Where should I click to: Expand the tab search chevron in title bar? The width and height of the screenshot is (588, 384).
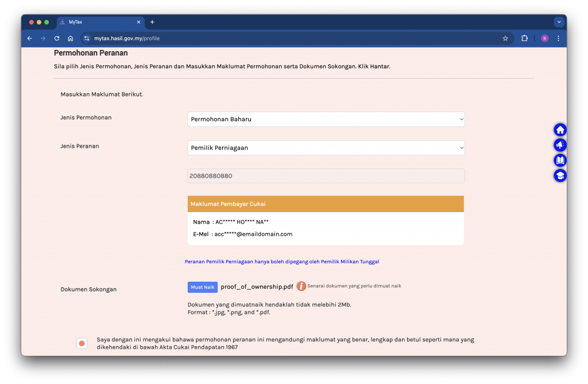559,22
